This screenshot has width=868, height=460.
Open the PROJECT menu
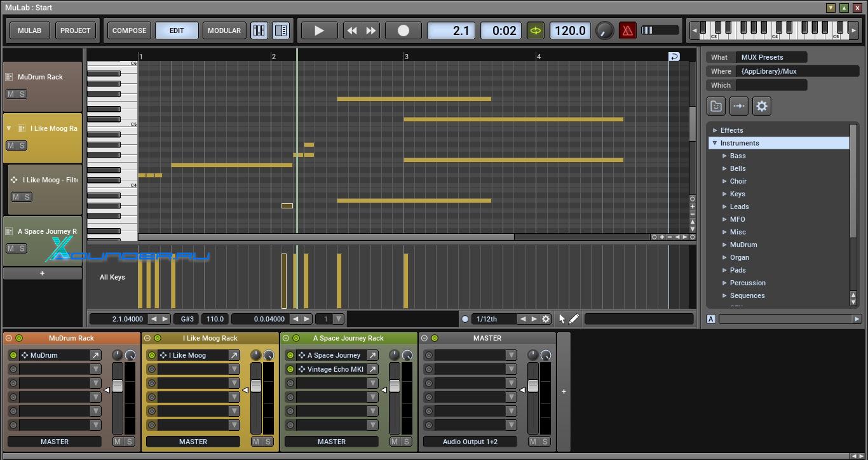(x=75, y=30)
